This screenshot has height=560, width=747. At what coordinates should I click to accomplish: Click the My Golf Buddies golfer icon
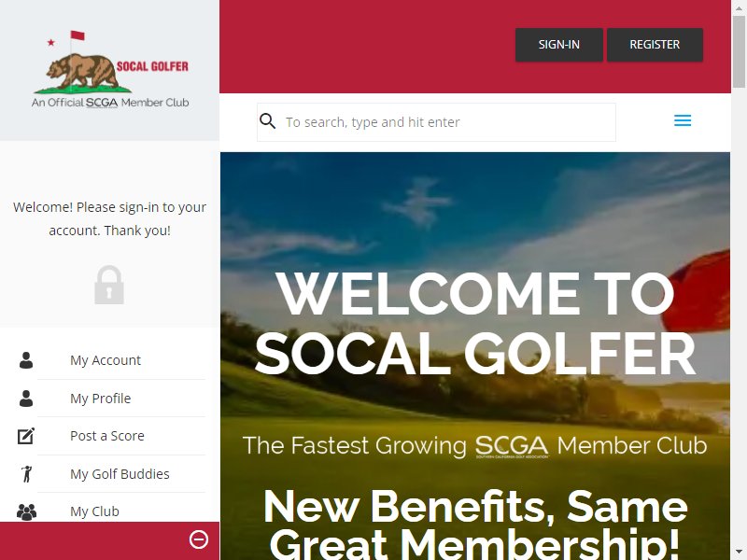click(27, 474)
